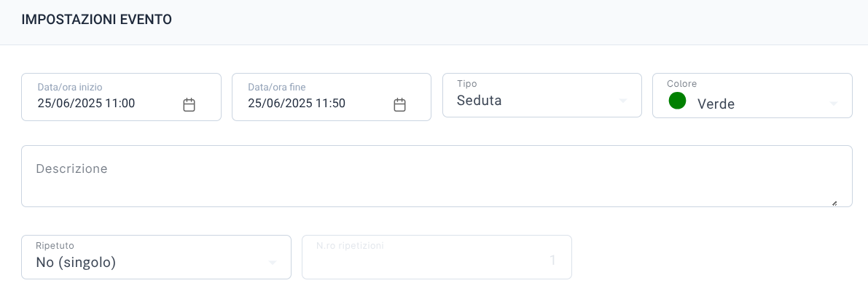
Task: Click the green color circle
Action: point(678,101)
